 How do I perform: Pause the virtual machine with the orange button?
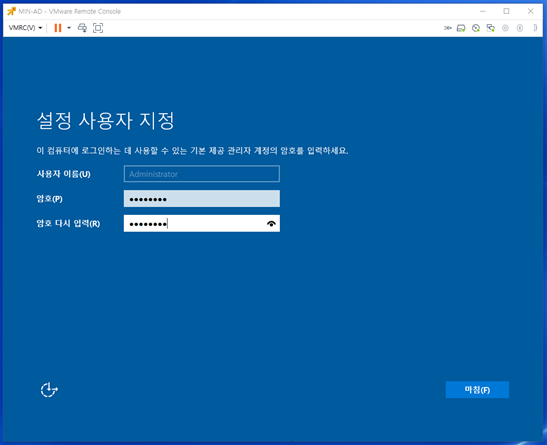58,28
